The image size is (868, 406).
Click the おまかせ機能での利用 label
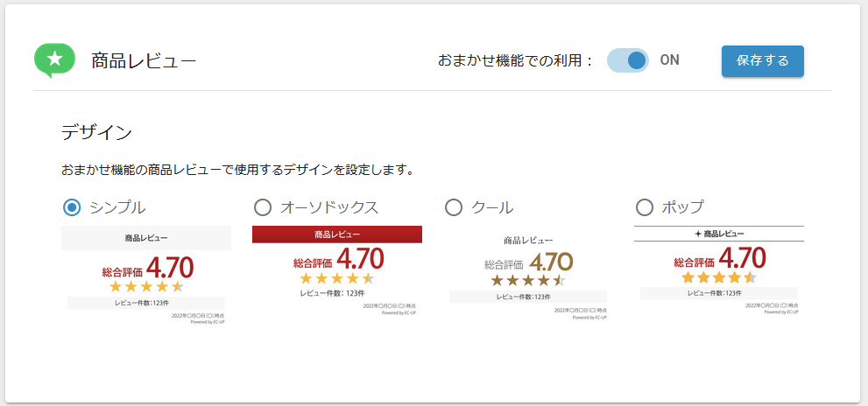(x=515, y=60)
